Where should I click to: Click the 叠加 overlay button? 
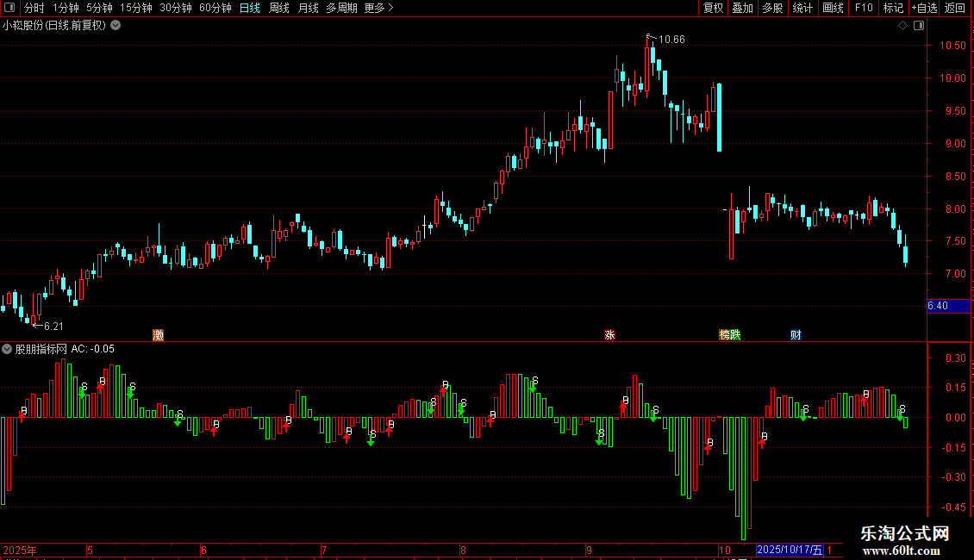coord(743,8)
